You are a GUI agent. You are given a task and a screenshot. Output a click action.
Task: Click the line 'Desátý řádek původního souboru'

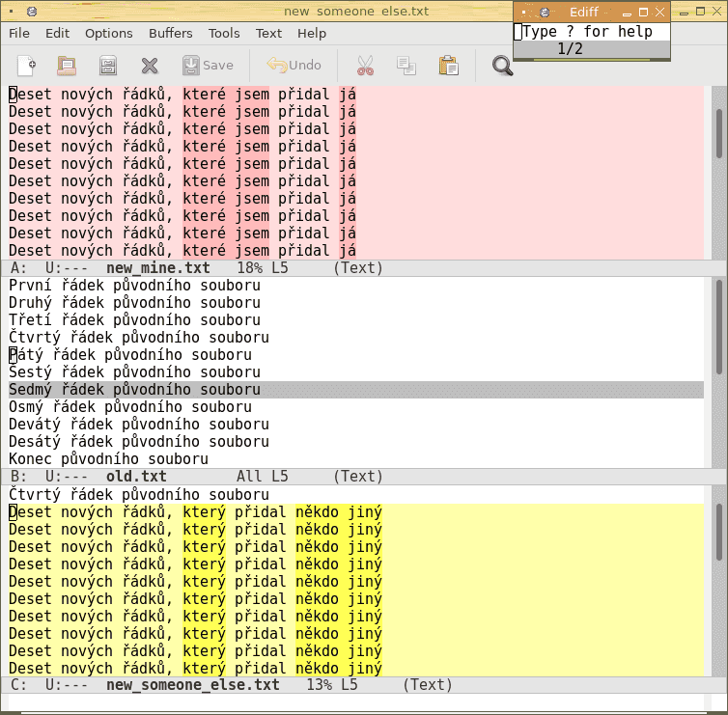[x=139, y=442]
